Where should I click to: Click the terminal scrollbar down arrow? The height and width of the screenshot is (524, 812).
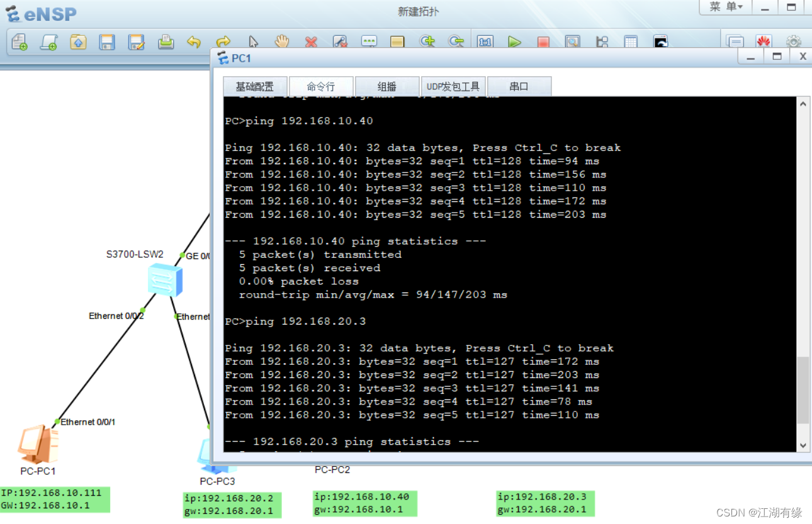pos(803,445)
